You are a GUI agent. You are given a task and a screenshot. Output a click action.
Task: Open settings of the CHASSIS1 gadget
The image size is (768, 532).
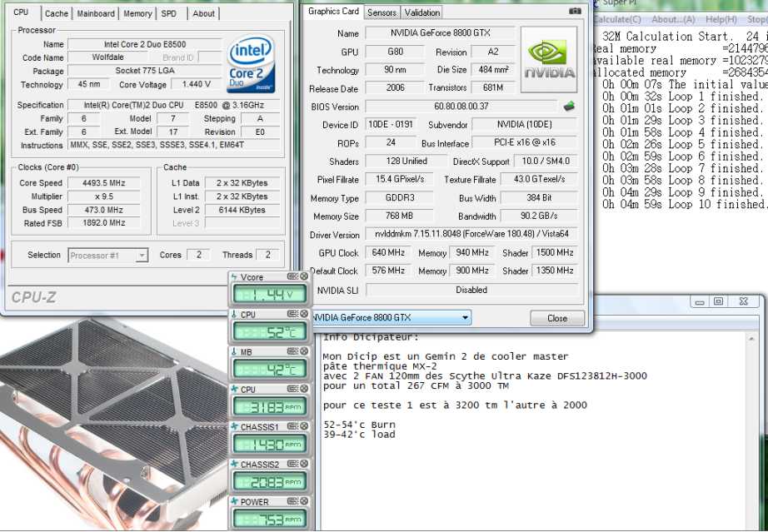pyautogui.click(x=292, y=426)
